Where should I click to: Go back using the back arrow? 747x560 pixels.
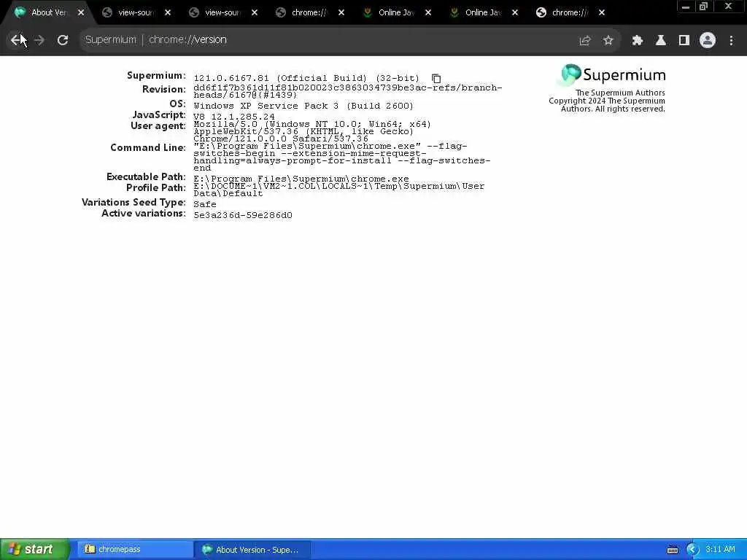coord(16,40)
